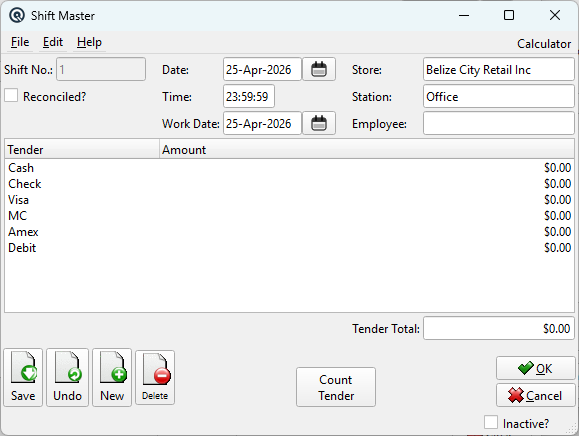Open the calendar picker beside Date
Image resolution: width=579 pixels, height=436 pixels.
tap(319, 69)
